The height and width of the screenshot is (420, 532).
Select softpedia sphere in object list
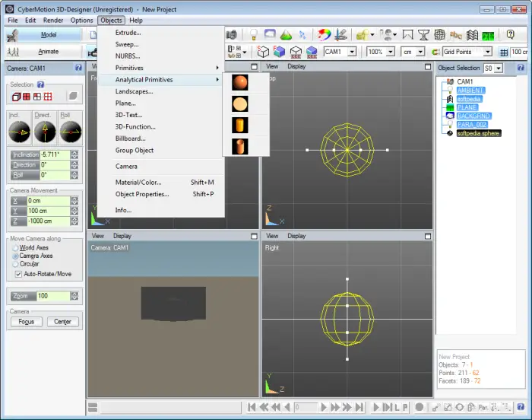[478, 133]
